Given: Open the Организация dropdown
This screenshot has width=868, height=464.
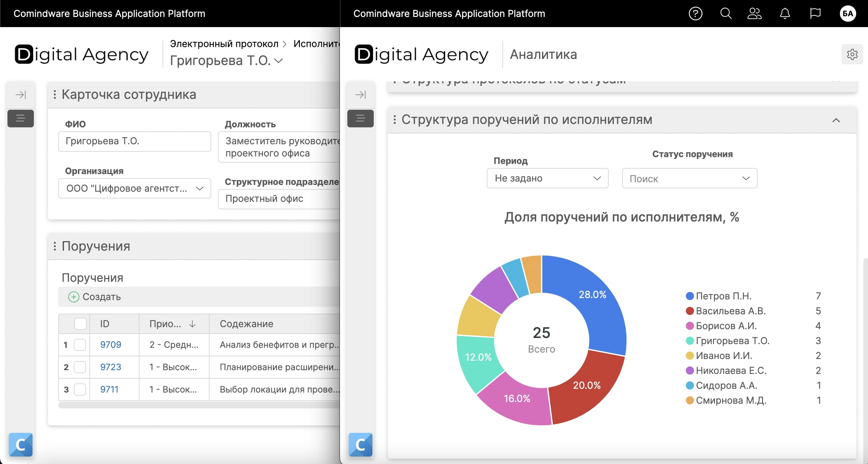Looking at the screenshot, I should 135,188.
